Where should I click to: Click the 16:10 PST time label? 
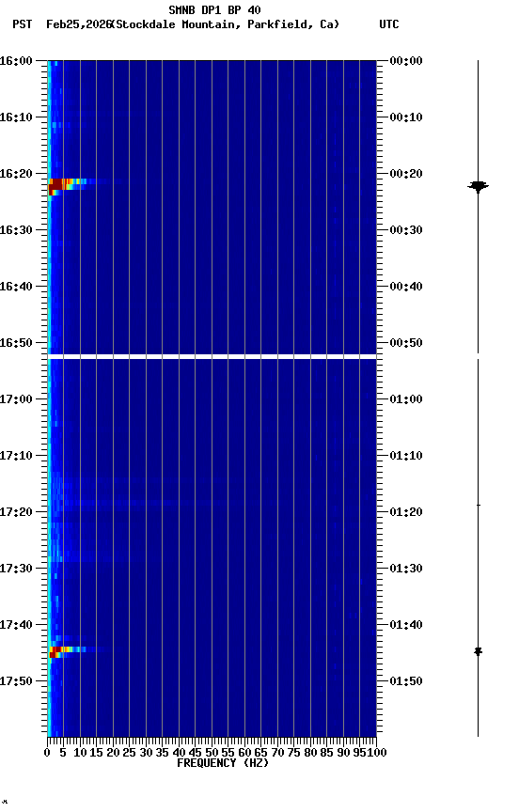[16, 117]
